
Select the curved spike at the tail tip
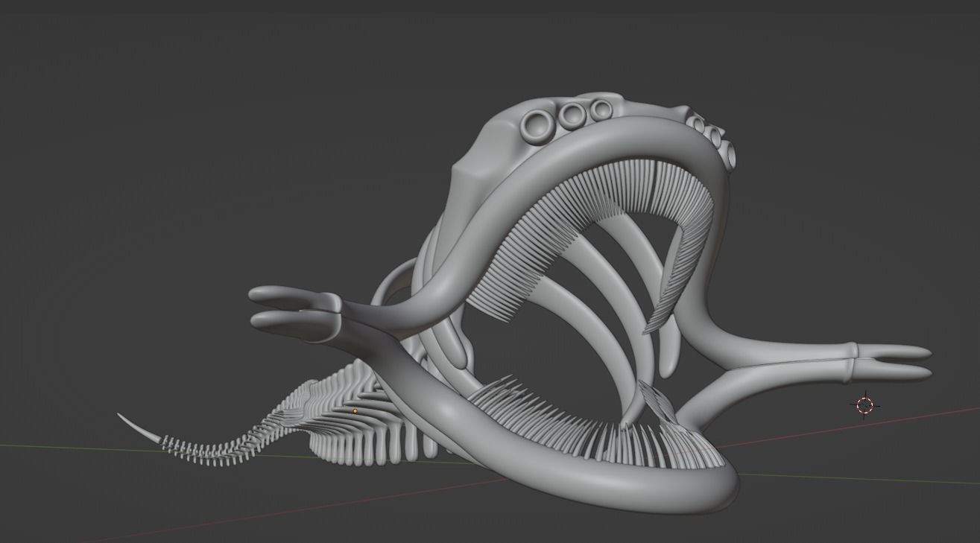(x=139, y=428)
